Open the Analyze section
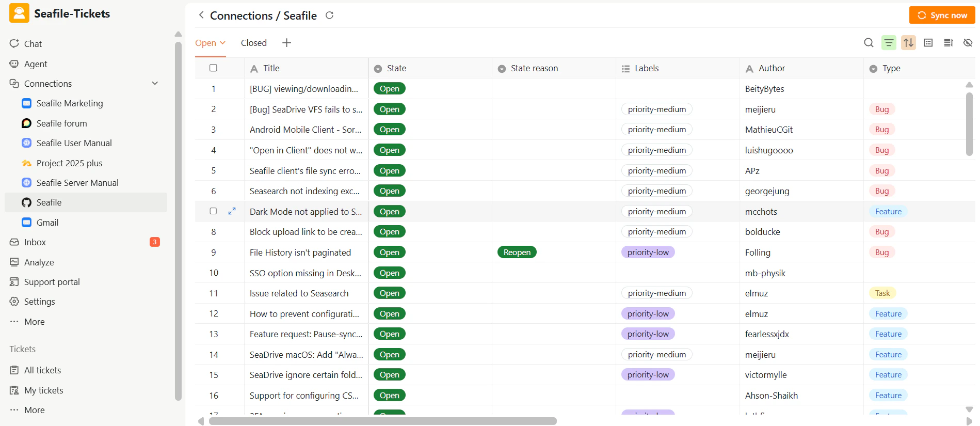This screenshot has height=426, width=980. 39,262
